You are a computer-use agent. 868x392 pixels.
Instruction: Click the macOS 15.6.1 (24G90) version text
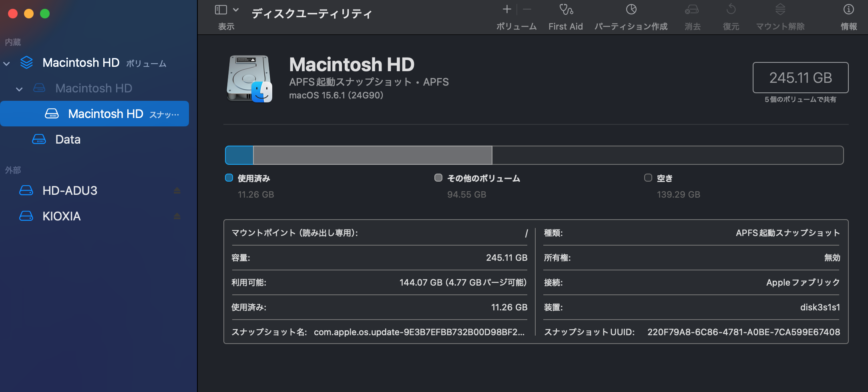[x=336, y=95]
